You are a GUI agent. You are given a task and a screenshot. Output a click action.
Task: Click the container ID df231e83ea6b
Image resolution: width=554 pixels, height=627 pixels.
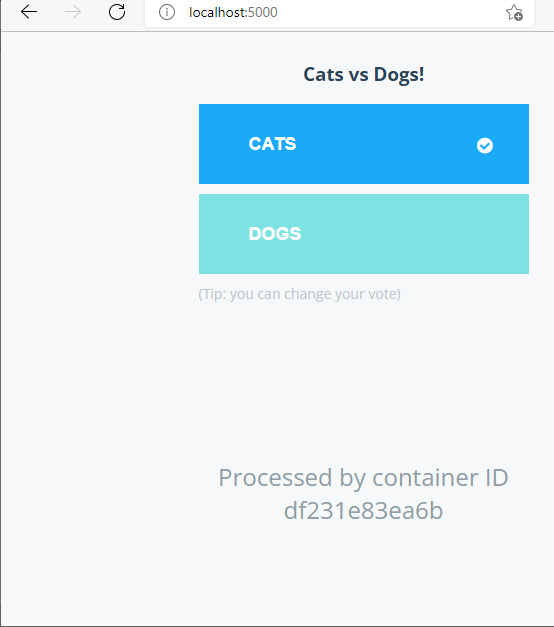coord(363,511)
